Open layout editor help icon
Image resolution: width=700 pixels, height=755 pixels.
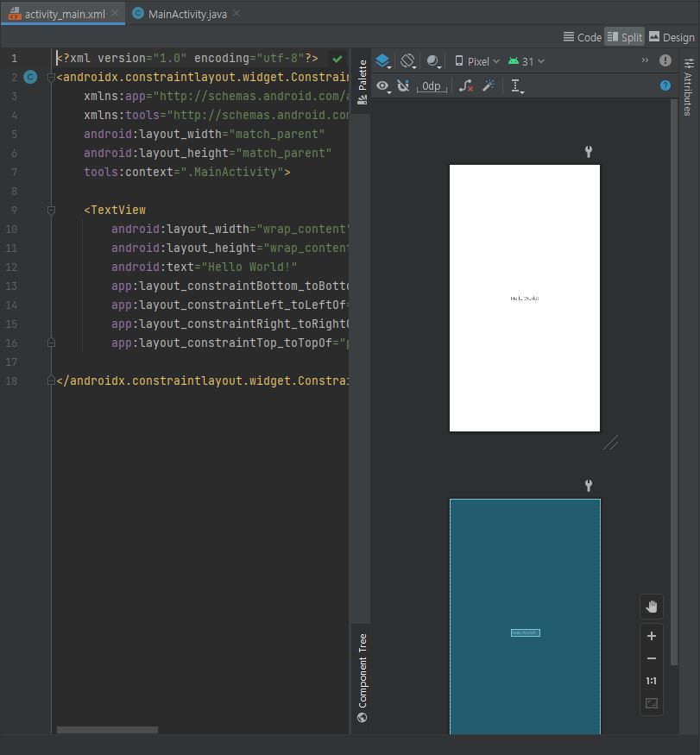665,85
